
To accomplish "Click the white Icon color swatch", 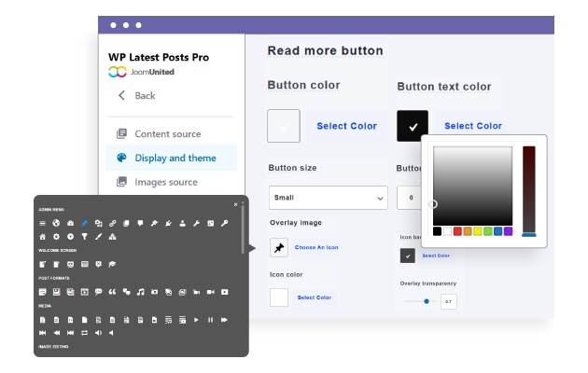I will coord(279,297).
